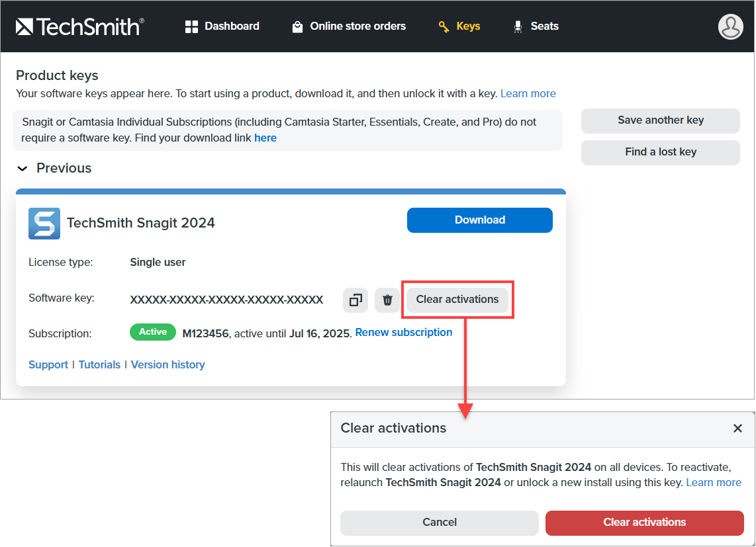
Task: Confirm with red Clear activations button
Action: tap(645, 523)
